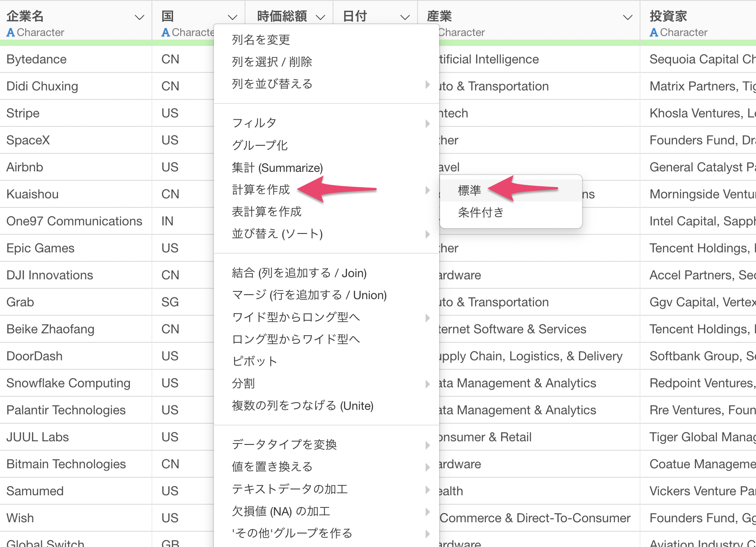756x547 pixels.
Task: Click the IN country cell
Action: [x=183, y=221]
